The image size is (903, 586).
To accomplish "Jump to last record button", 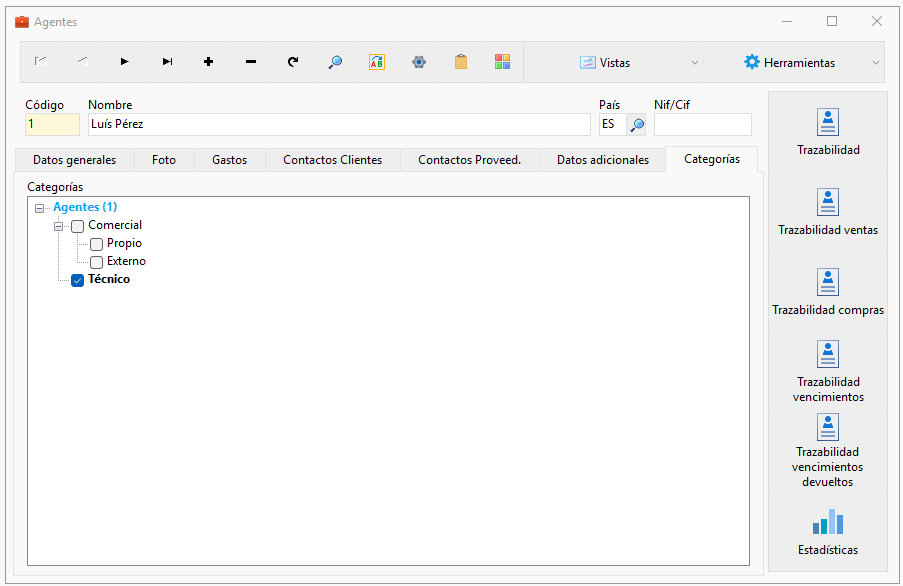I will [x=167, y=62].
